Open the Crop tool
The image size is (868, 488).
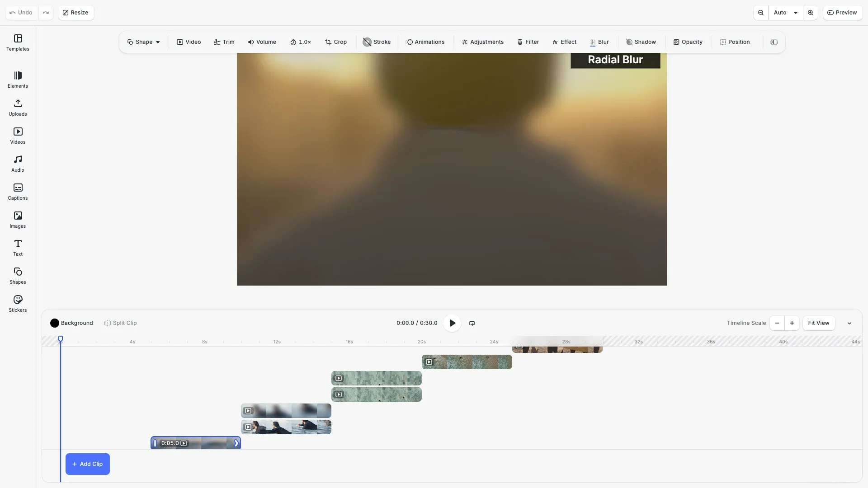tap(335, 42)
